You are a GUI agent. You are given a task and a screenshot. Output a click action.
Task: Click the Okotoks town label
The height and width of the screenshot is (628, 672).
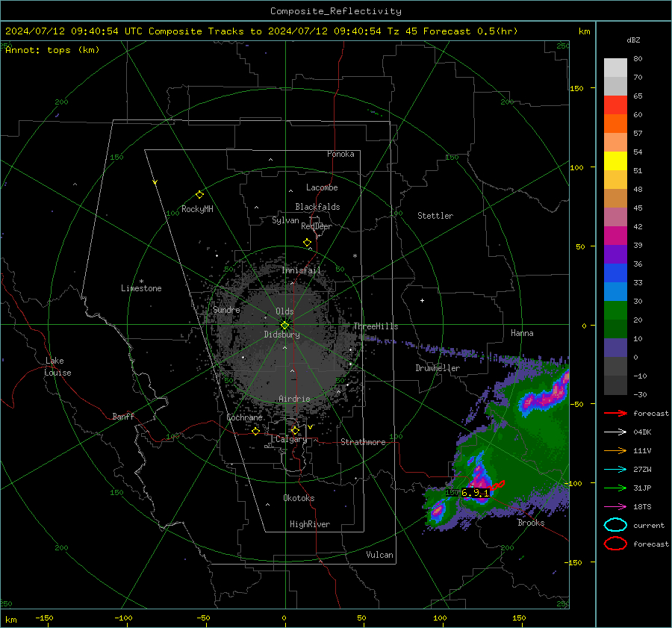[x=299, y=498]
